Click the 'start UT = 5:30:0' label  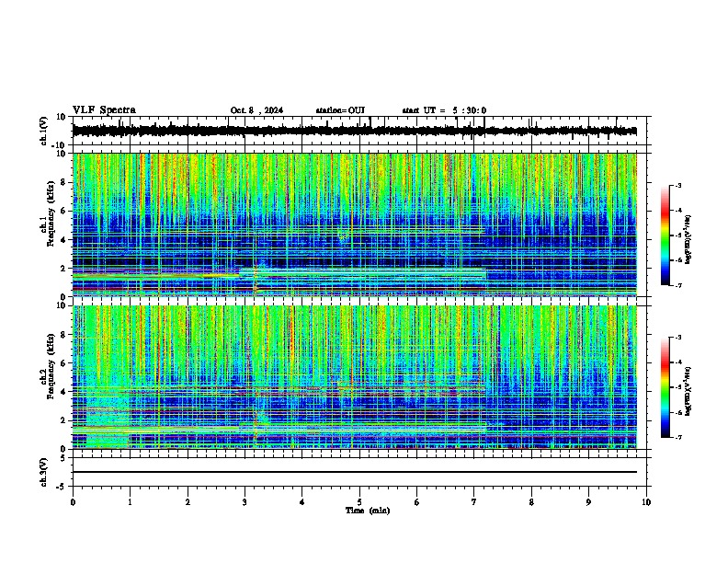click(x=444, y=110)
